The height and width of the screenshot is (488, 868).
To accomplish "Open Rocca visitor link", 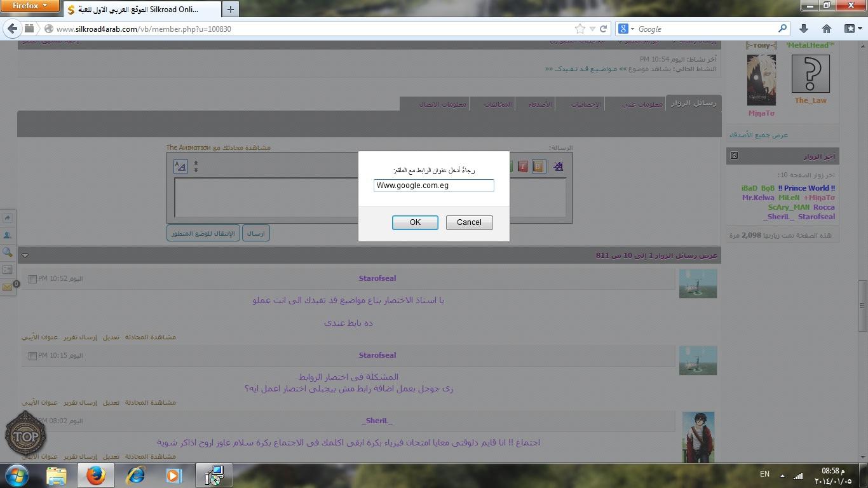I will click(824, 207).
